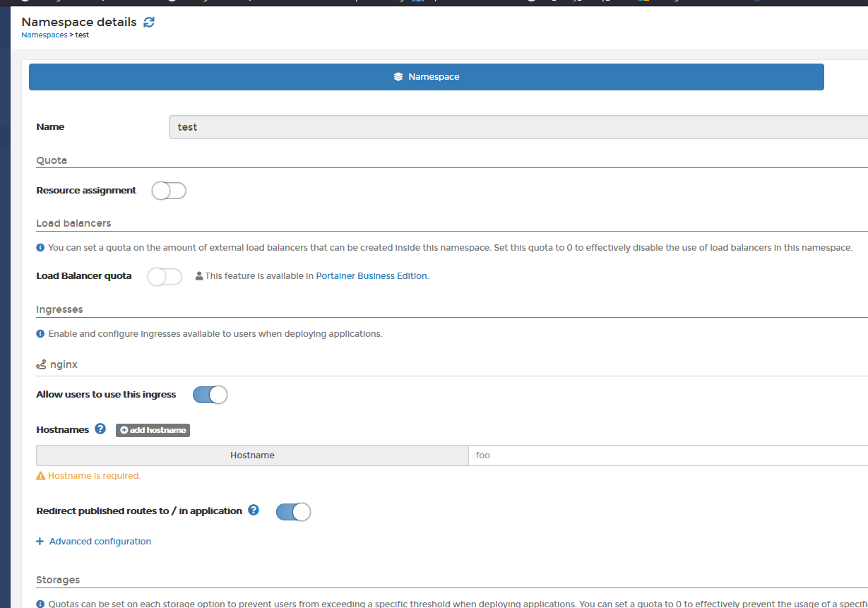
Task: Click the add hostname button
Action: pos(153,429)
